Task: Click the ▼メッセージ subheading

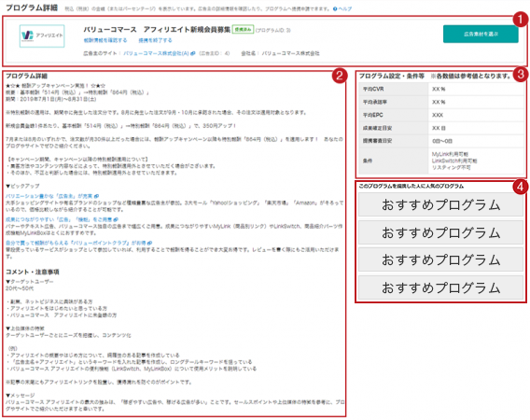Action: 20,395
